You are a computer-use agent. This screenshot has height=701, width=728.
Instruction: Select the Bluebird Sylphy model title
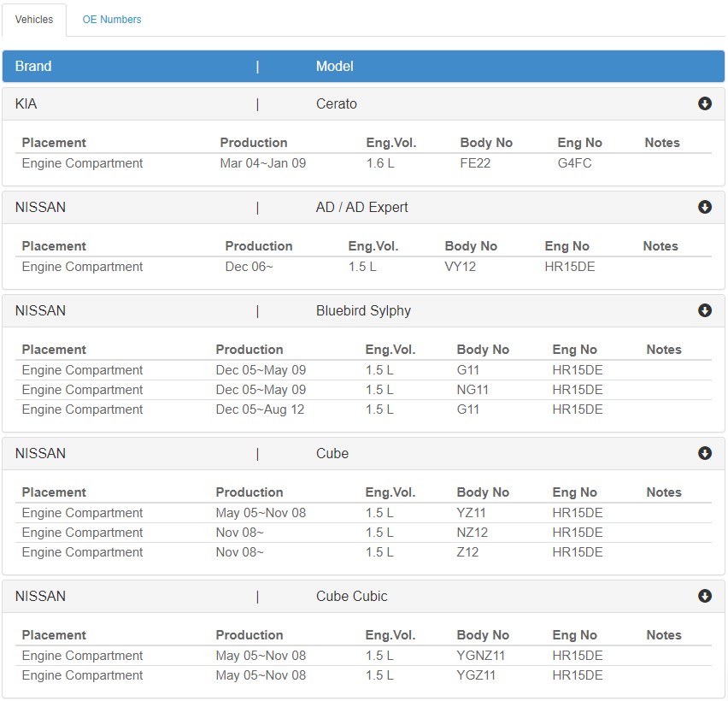[363, 311]
